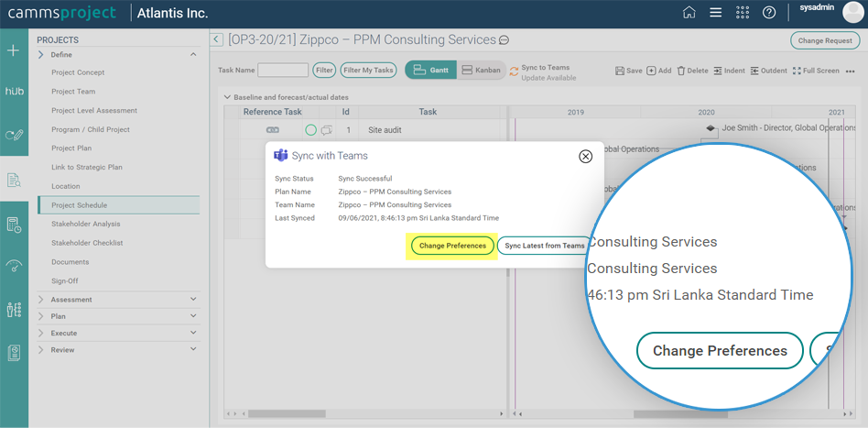Click the Site audit task cell
The image size is (868, 428).
click(x=429, y=130)
